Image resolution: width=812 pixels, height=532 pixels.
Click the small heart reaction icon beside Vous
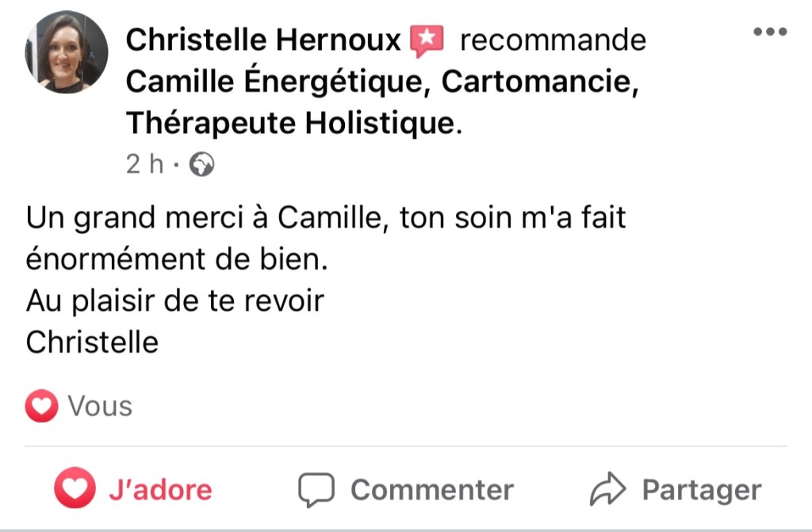point(41,407)
